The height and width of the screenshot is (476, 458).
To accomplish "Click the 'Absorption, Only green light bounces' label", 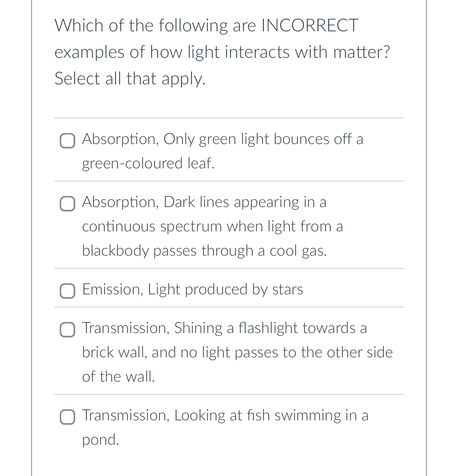I will click(x=222, y=151).
